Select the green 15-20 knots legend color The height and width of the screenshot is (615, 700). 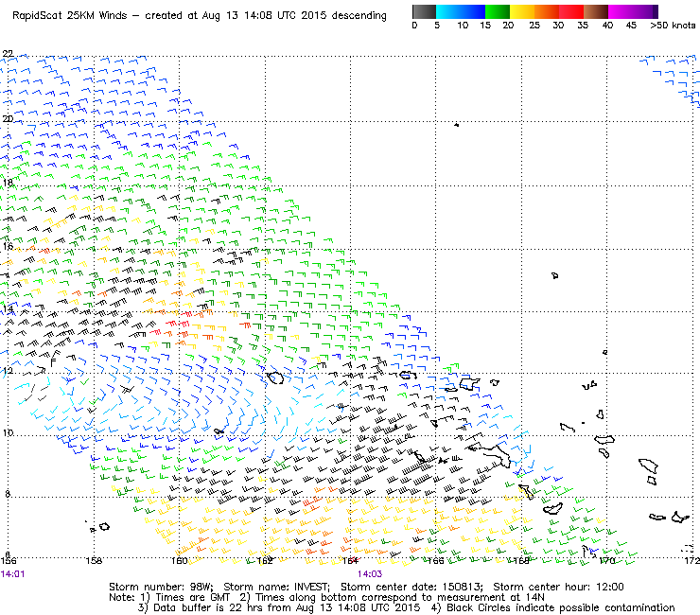(x=498, y=11)
